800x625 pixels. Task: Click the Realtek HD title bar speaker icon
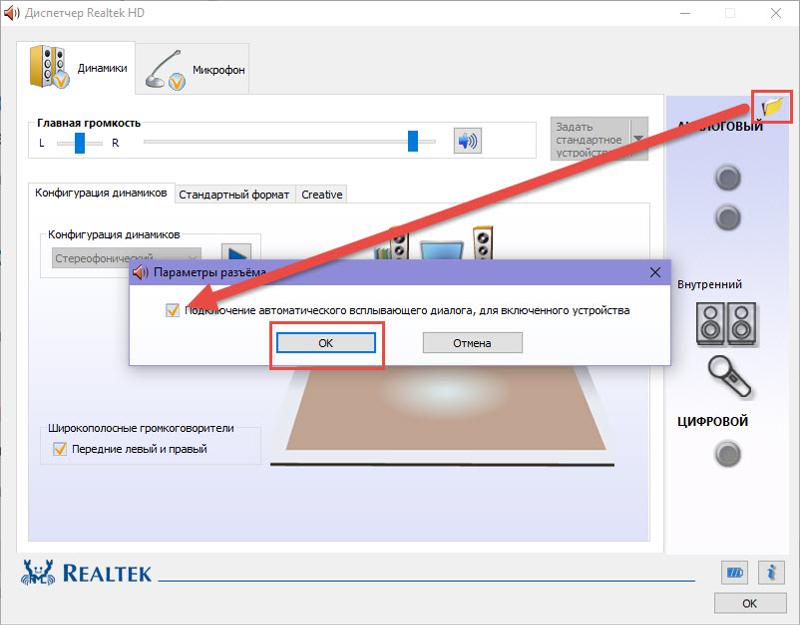point(11,13)
